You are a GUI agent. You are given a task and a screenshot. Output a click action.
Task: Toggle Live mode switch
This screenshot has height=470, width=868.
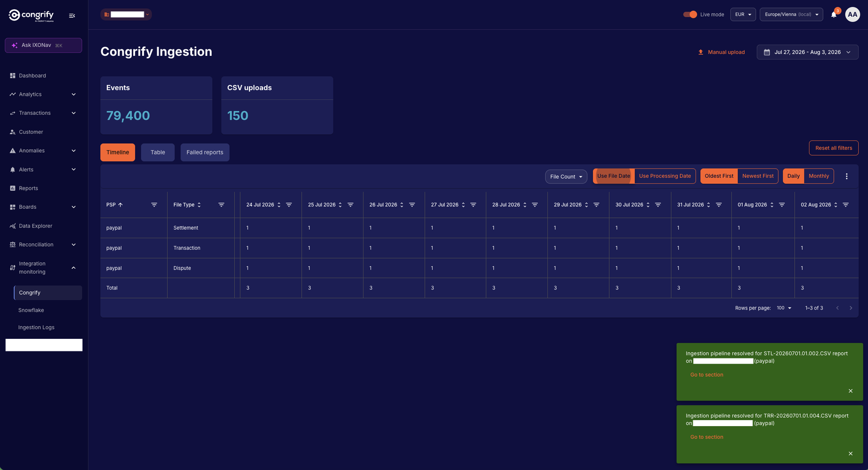690,15
